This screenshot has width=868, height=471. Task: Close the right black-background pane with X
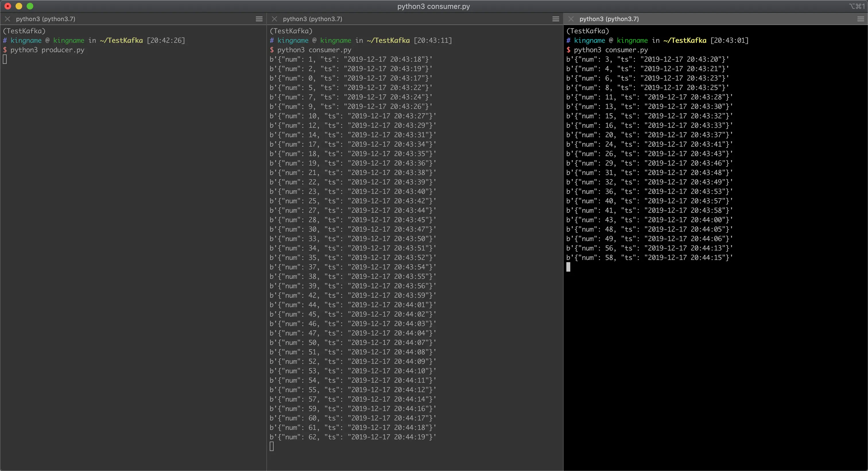click(x=571, y=19)
